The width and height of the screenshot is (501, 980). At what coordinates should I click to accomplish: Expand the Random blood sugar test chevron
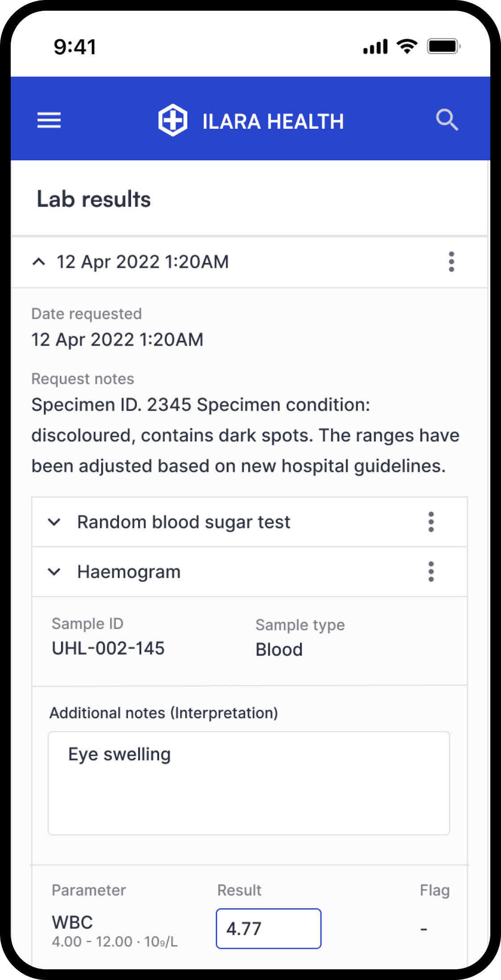click(x=54, y=522)
